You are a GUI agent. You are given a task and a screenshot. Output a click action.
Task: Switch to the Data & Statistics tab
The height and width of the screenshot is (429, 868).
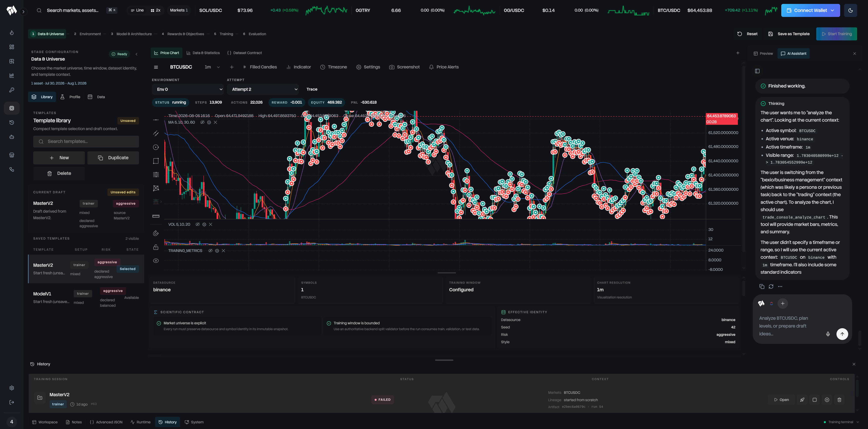point(203,53)
